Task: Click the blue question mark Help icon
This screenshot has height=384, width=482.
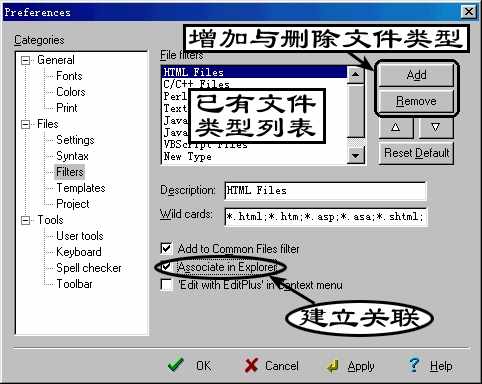Action: (414, 365)
